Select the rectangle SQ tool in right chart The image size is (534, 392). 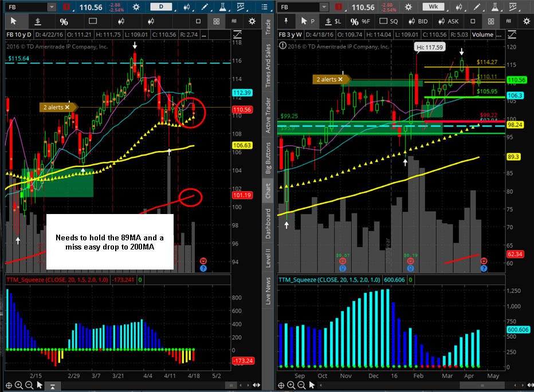pyautogui.click(x=388, y=21)
